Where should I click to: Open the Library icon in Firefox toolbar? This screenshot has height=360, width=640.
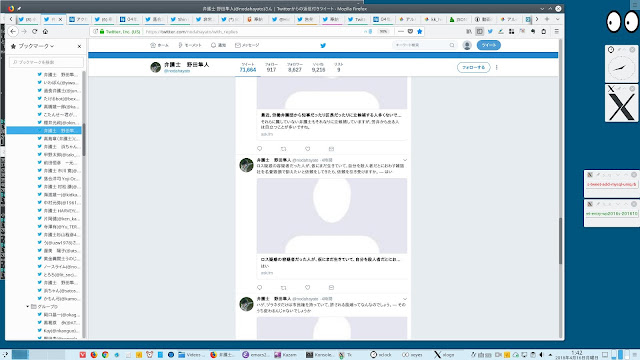pyautogui.click(x=469, y=31)
